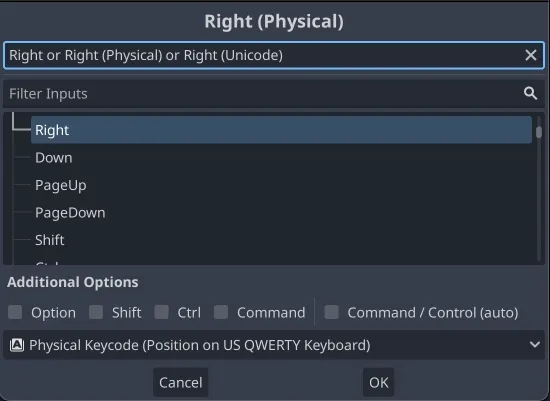Check the Command modifier checkbox

coord(221,312)
